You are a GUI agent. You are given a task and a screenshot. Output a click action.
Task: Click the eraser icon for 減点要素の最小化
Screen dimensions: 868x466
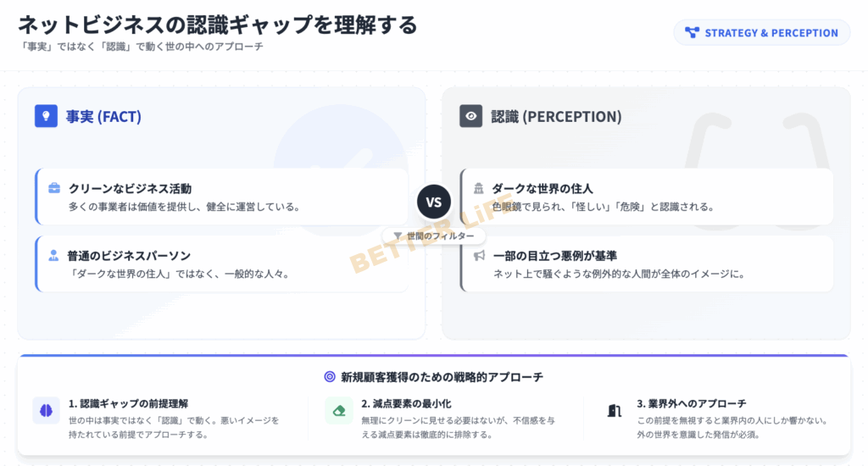pyautogui.click(x=339, y=411)
